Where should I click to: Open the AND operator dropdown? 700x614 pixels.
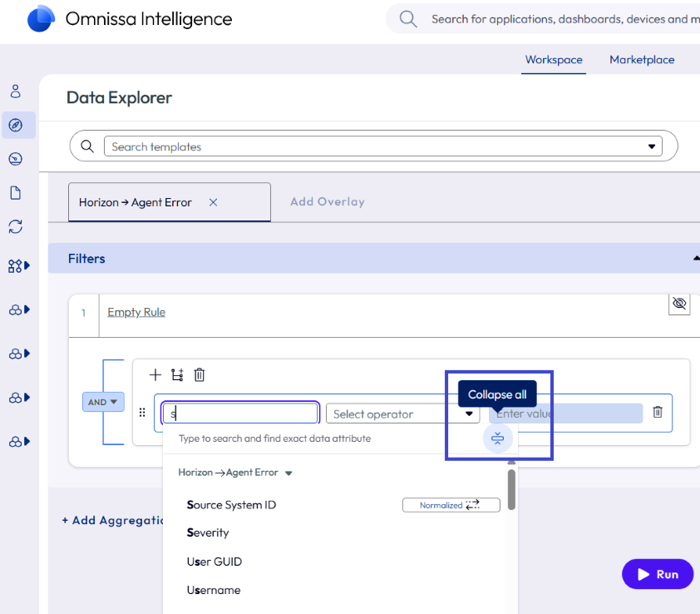(x=103, y=402)
